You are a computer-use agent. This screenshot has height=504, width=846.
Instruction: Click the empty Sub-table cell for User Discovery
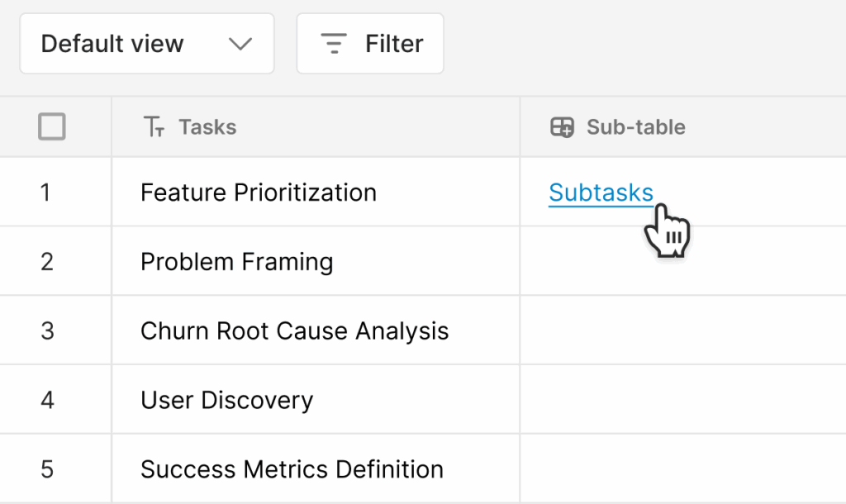tap(682, 401)
